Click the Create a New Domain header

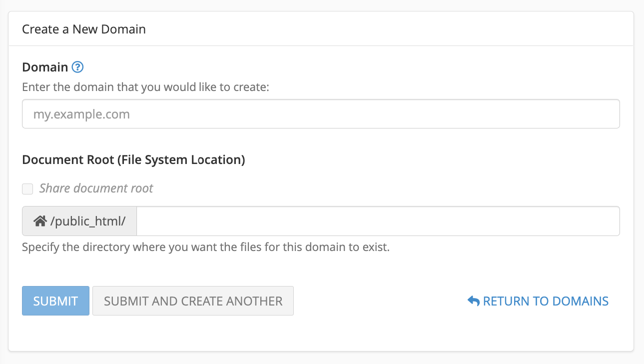pos(83,29)
